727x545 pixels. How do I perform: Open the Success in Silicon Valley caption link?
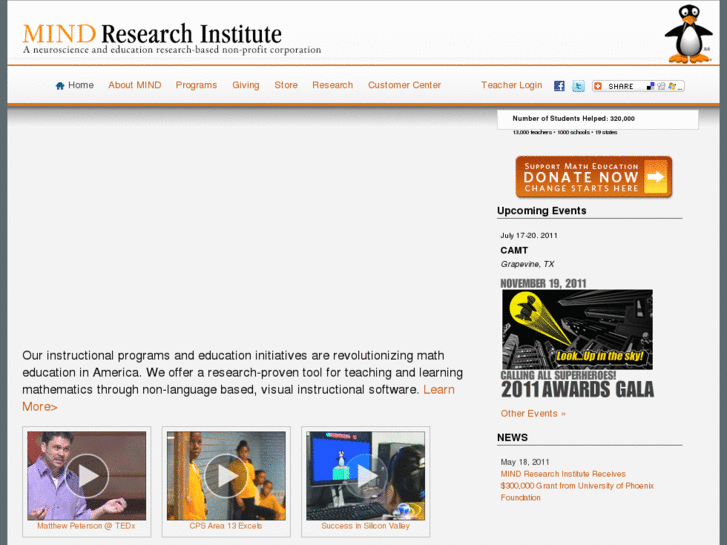[x=365, y=526]
